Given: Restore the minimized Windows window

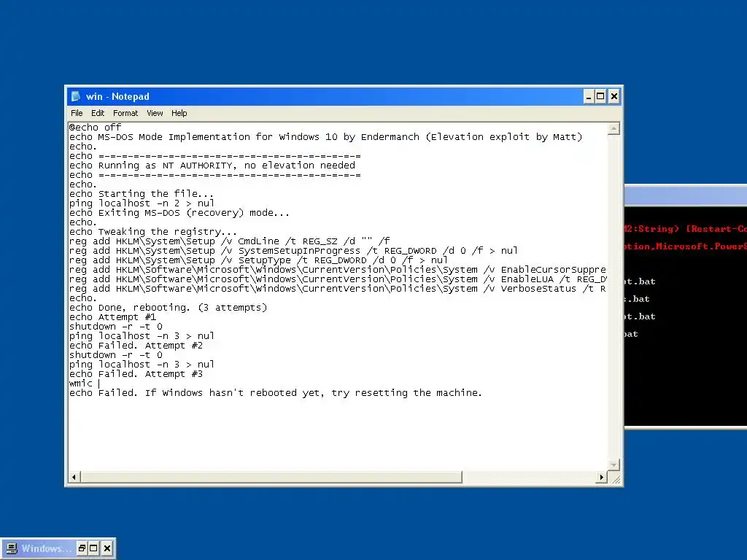Looking at the screenshot, I should coord(82,548).
